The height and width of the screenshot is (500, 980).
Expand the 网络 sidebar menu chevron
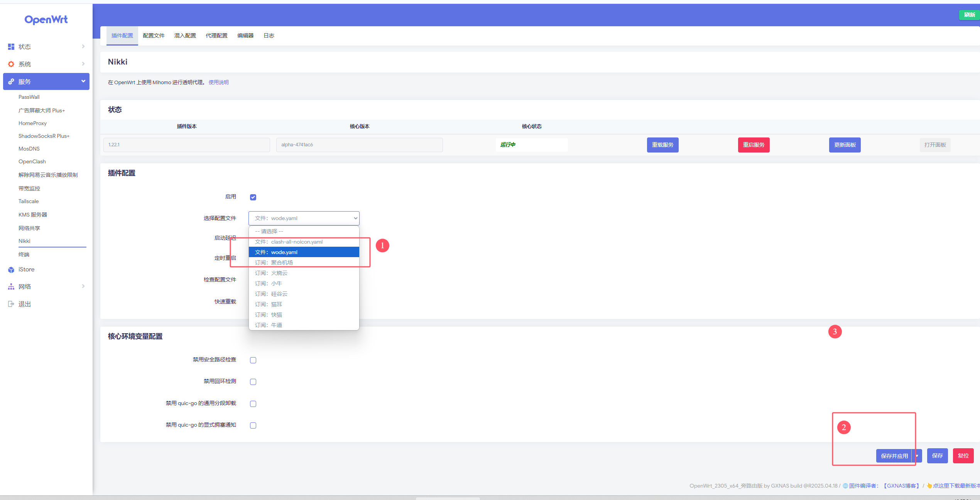(83, 286)
